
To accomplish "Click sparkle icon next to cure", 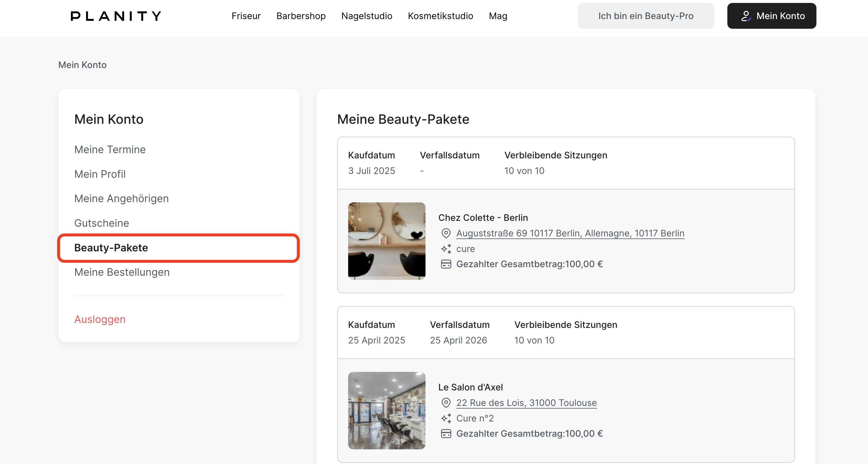I will tap(446, 249).
